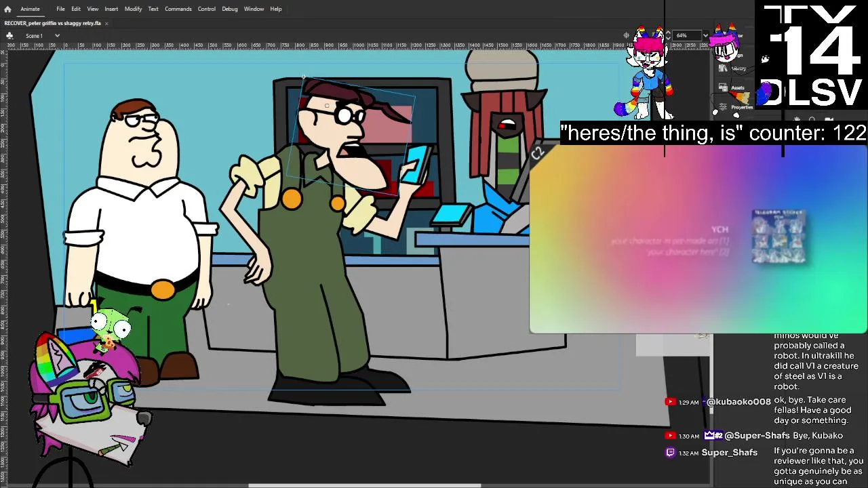This screenshot has height=488, width=868.
Task: Click the Scene 1 label
Action: [35, 35]
